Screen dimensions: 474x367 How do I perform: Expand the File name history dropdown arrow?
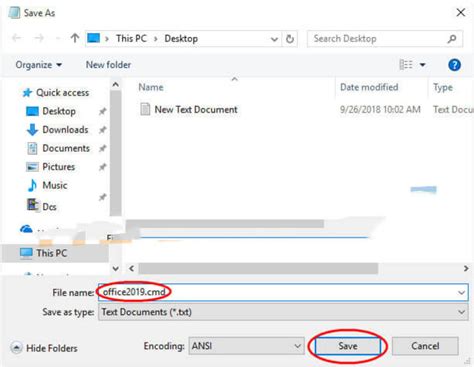point(461,293)
